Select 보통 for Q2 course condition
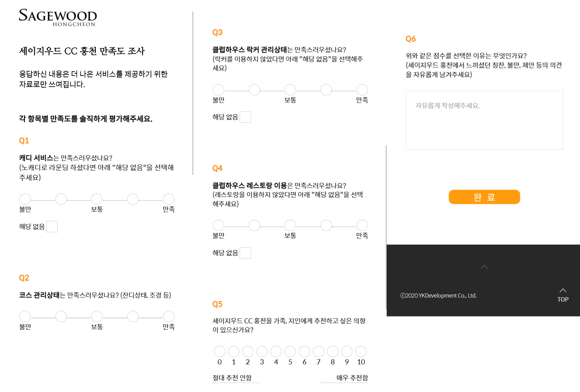 click(97, 316)
